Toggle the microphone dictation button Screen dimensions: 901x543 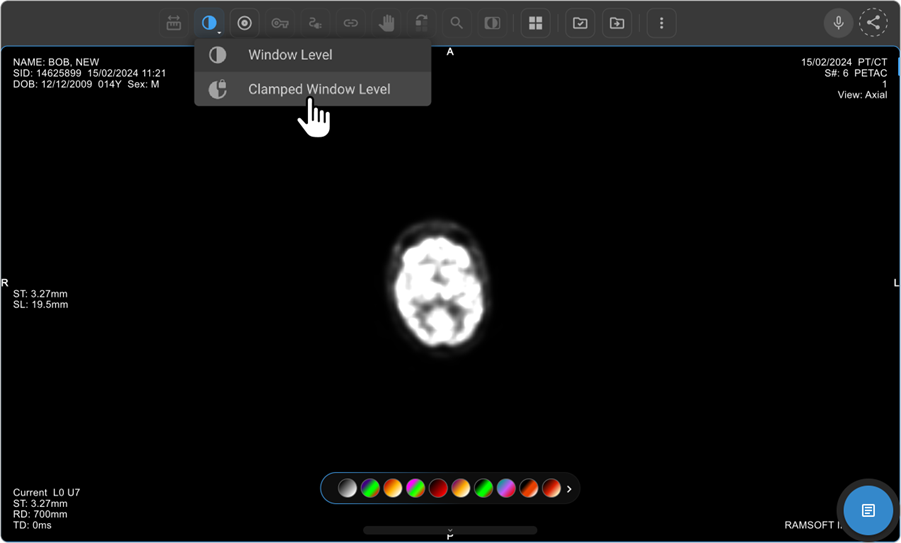(x=838, y=23)
